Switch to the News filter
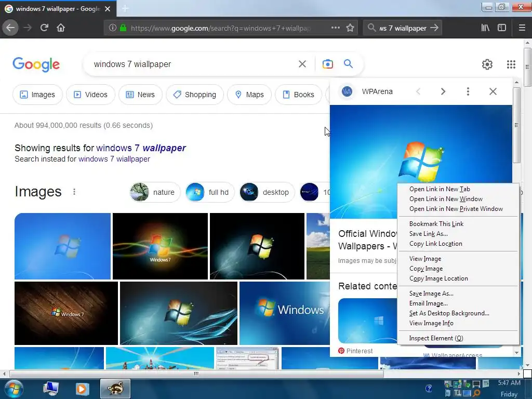The width and height of the screenshot is (532, 399). point(140,95)
